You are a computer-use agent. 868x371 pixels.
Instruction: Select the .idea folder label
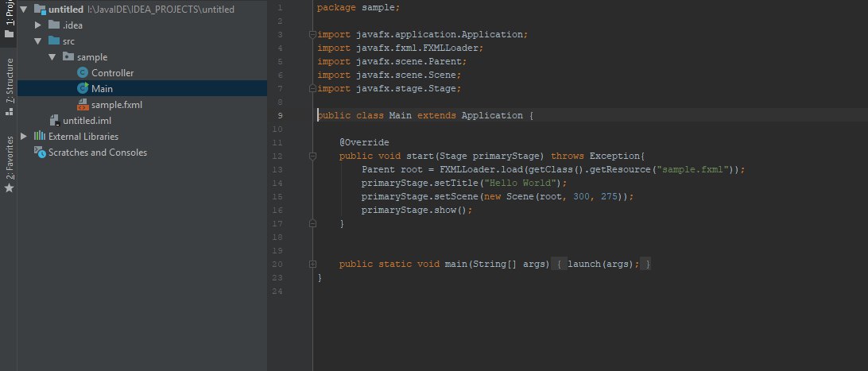pos(72,25)
